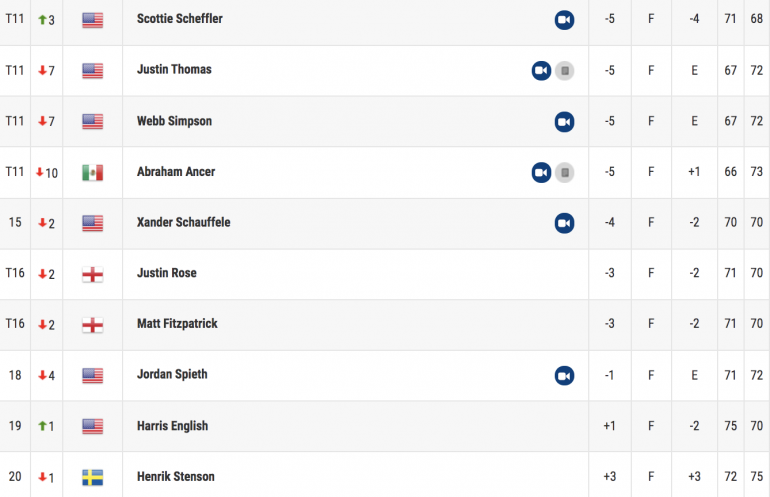Open Scottie Scheffler's video highlights icon
The width and height of the screenshot is (770, 497).
(x=564, y=20)
